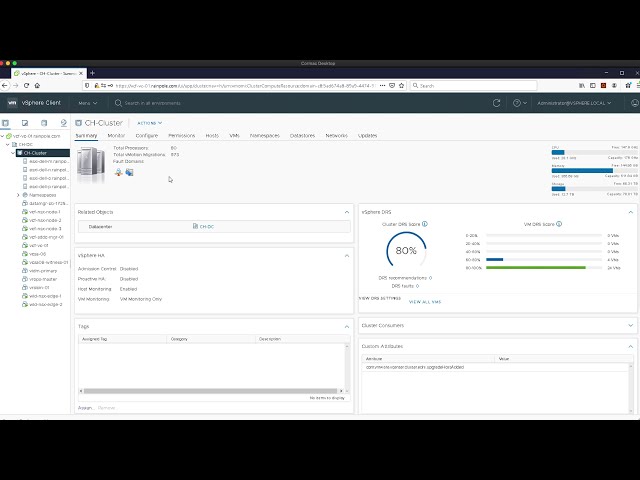Switch to the Permissions tab
Screen dimensions: 640x480
[x=182, y=136]
